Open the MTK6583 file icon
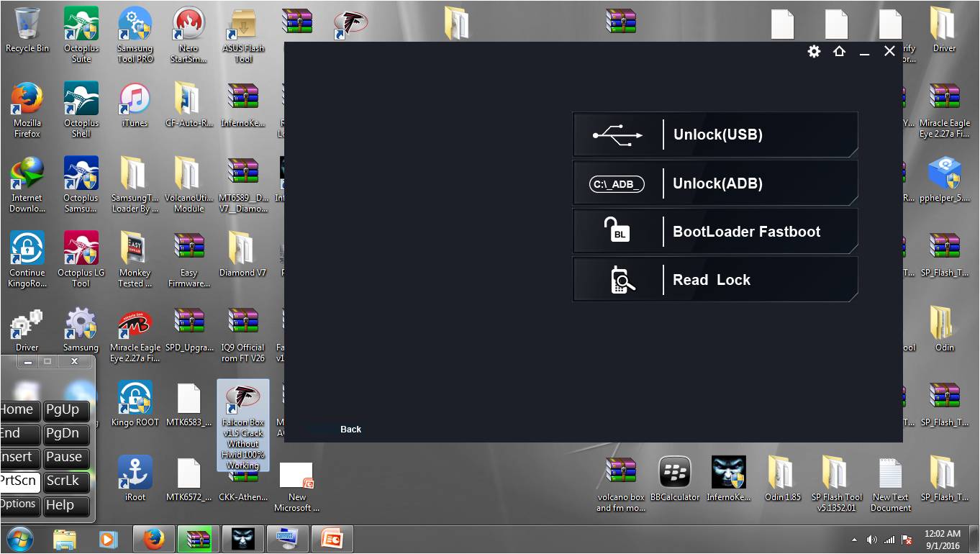The width and height of the screenshot is (980, 554). [x=189, y=404]
